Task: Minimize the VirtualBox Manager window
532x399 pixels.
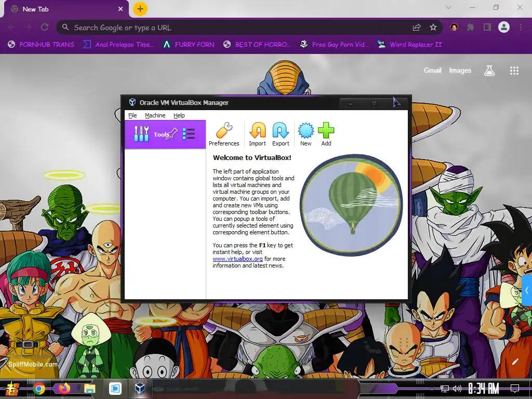Action: click(351, 103)
